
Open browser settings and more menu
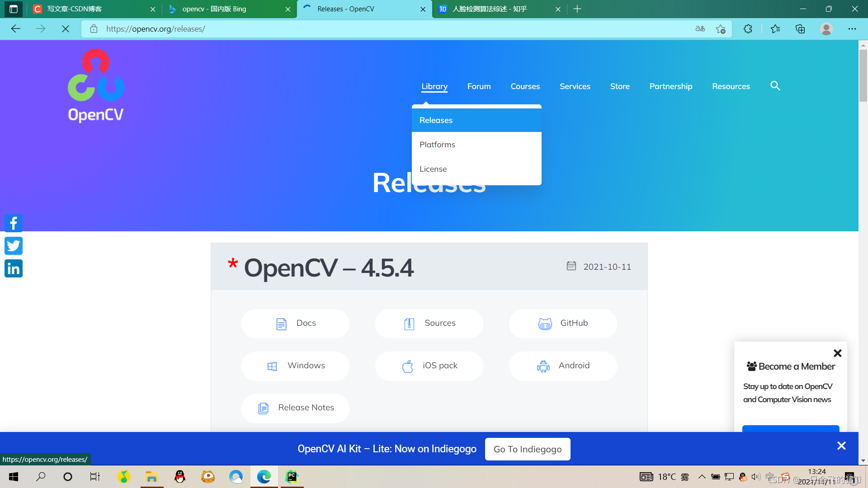tap(852, 29)
